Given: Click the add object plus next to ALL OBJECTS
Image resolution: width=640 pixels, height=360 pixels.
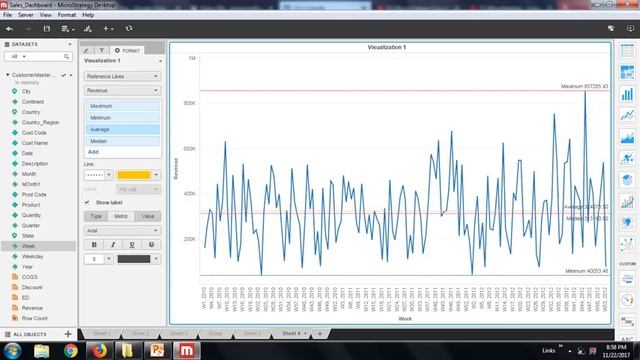Looking at the screenshot, I should [68, 334].
